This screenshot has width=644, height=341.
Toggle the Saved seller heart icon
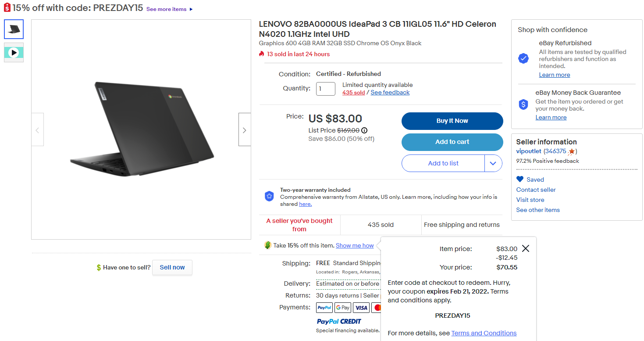pyautogui.click(x=520, y=179)
